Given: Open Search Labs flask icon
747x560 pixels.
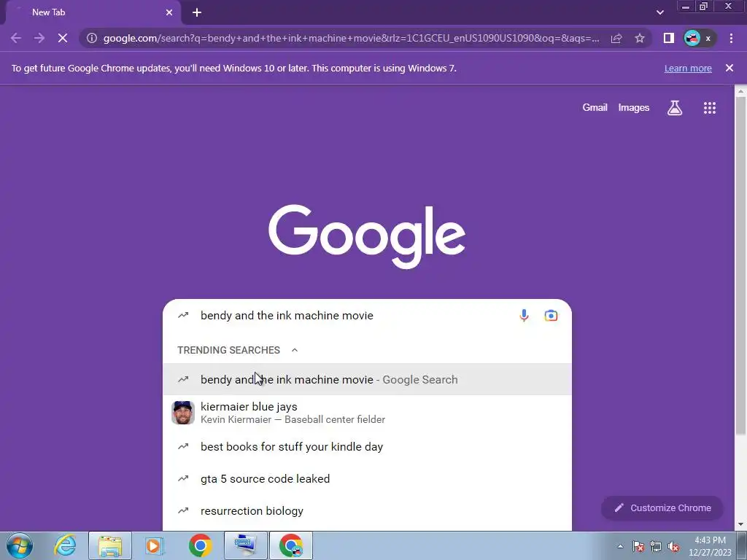Looking at the screenshot, I should 675,108.
